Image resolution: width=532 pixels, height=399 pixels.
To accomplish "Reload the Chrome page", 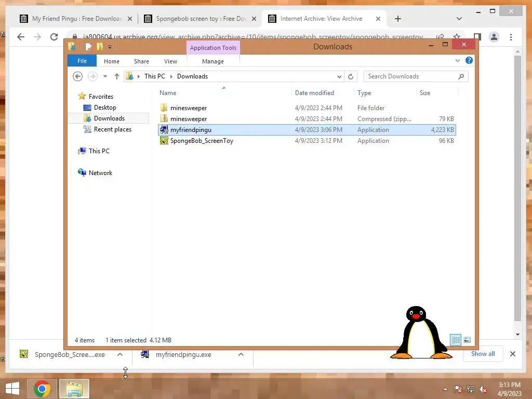I will tap(54, 37).
